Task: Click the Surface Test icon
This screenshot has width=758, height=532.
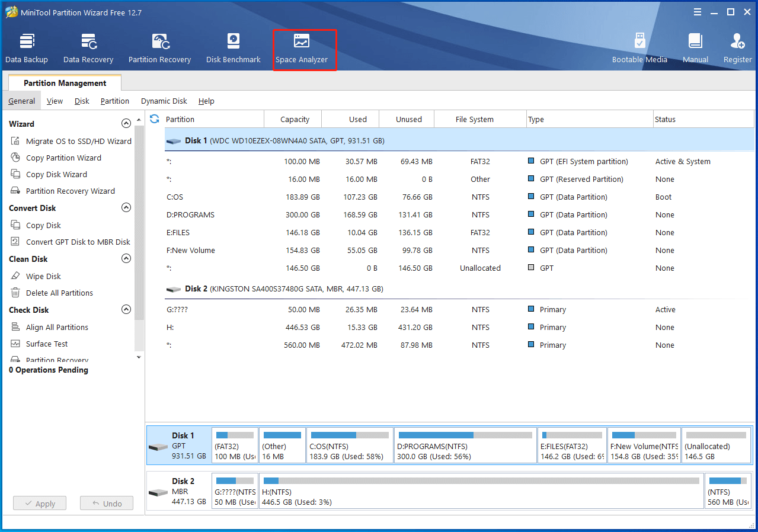Action: pos(15,344)
